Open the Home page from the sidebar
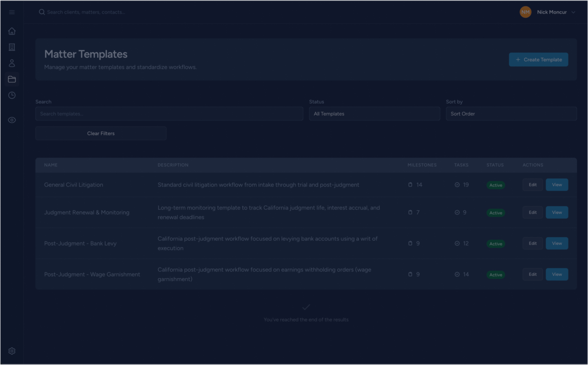This screenshot has width=588, height=365. point(11,31)
